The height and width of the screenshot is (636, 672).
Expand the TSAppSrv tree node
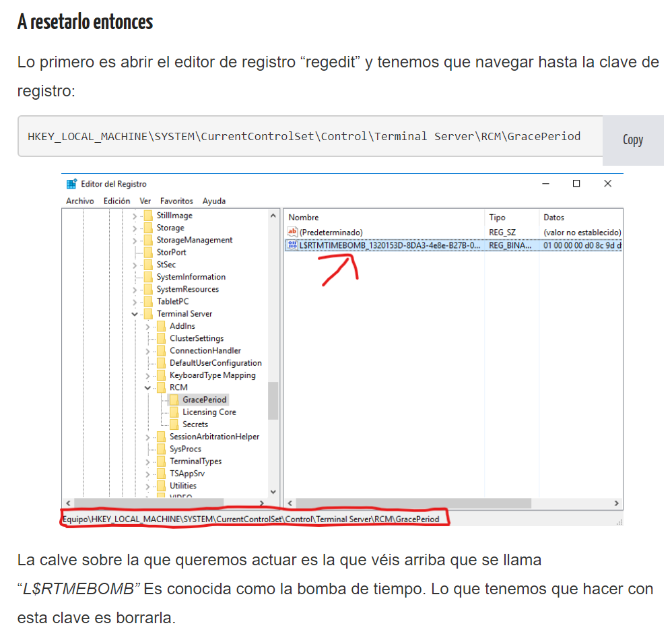pyautogui.click(x=147, y=474)
